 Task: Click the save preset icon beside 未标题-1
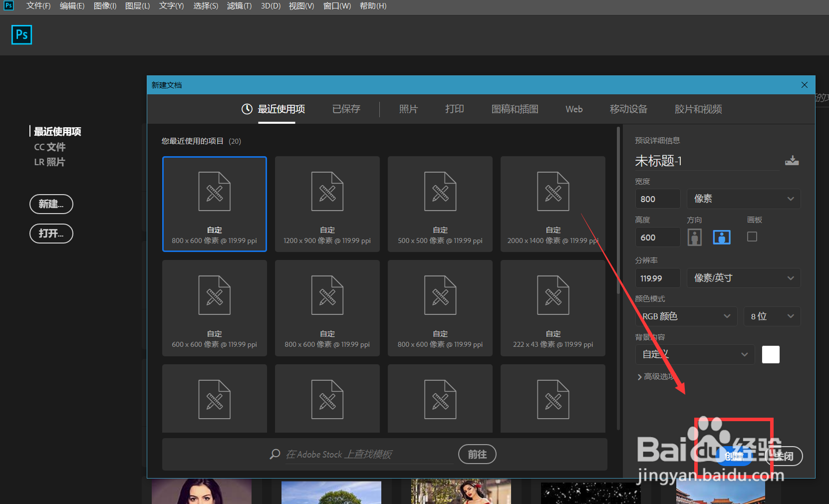pos(792,161)
